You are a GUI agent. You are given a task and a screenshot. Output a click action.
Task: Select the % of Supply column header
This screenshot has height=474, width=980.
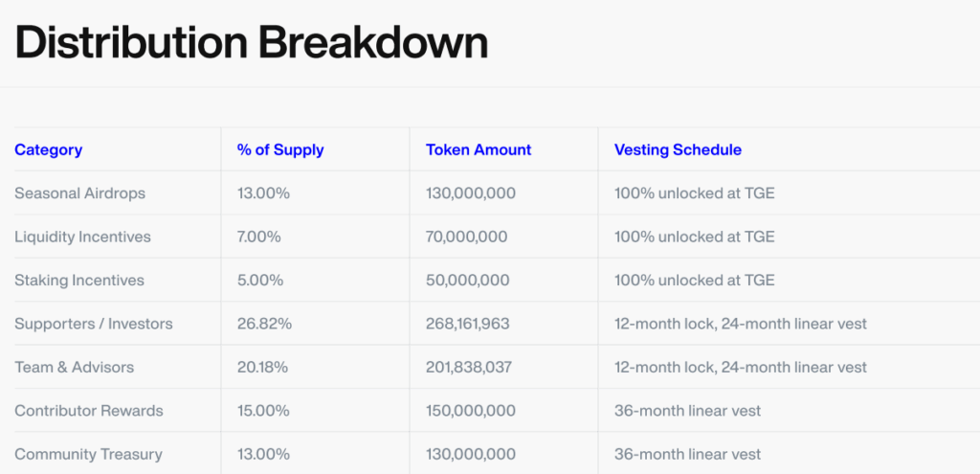280,149
